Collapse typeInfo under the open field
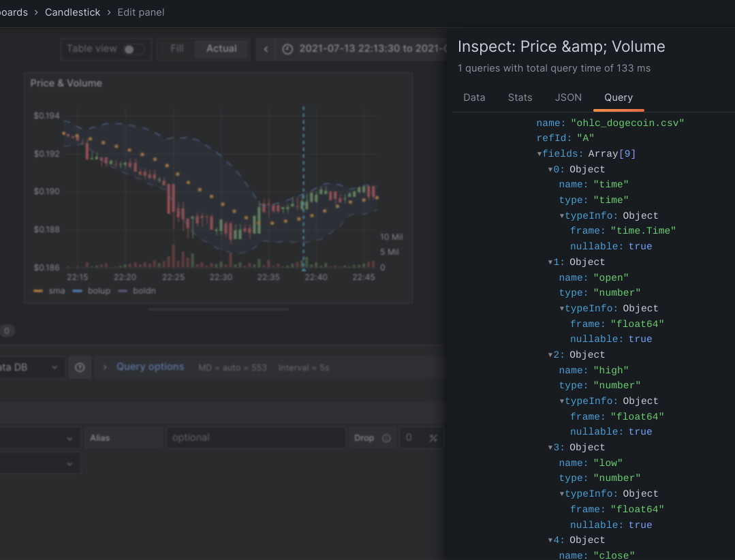 click(x=562, y=309)
